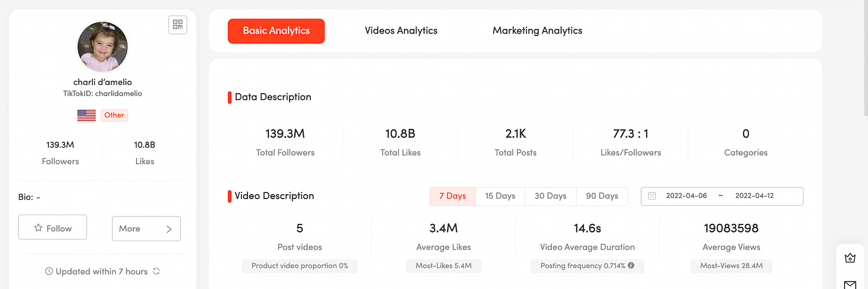This screenshot has height=289, width=868.
Task: Open the QR code icon
Action: [178, 25]
